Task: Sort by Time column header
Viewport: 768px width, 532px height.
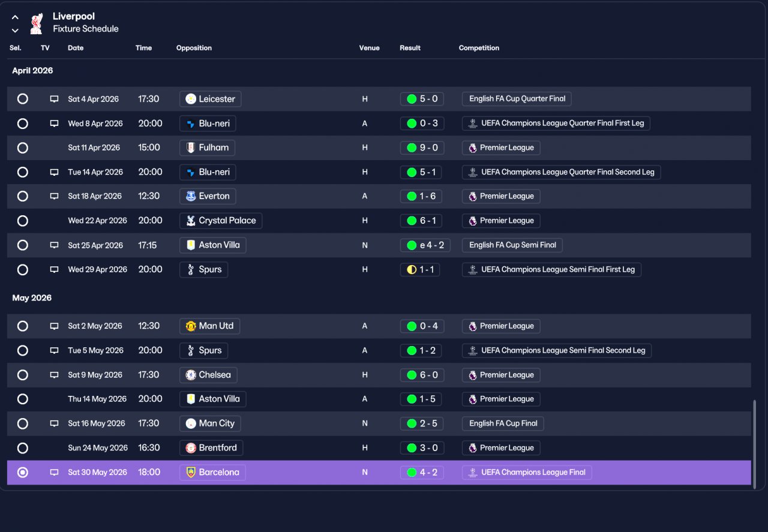Action: [143, 48]
